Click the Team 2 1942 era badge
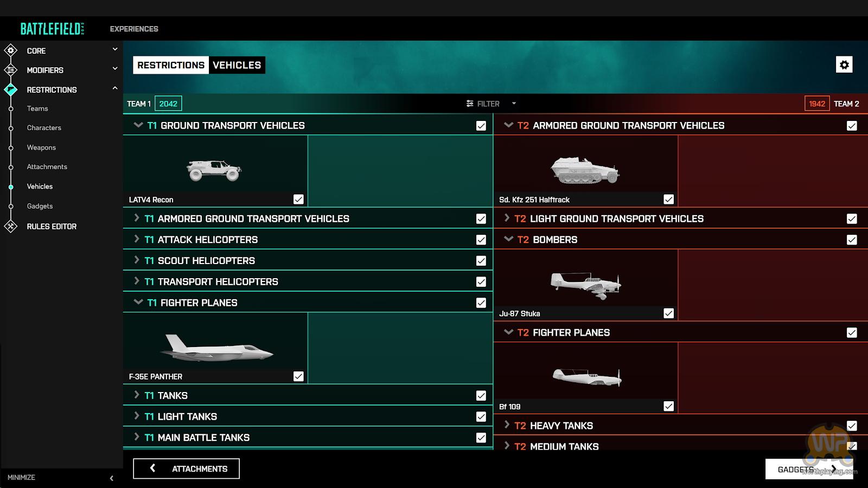This screenshot has width=868, height=488. click(x=817, y=104)
